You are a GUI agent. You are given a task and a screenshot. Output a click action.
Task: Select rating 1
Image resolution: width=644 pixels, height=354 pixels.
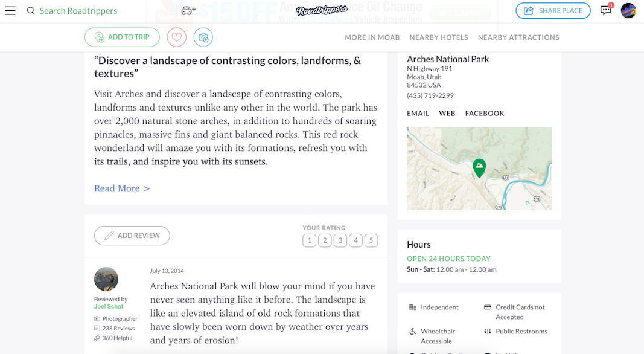(x=309, y=240)
